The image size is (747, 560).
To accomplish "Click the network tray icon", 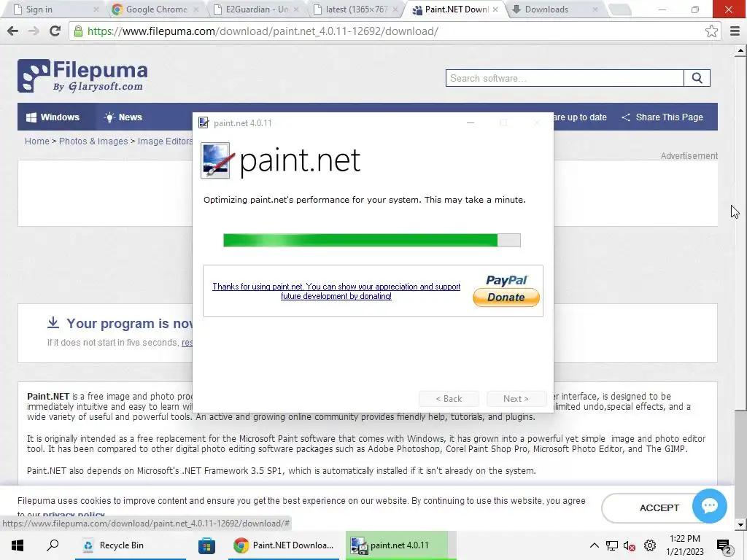I will click(612, 545).
